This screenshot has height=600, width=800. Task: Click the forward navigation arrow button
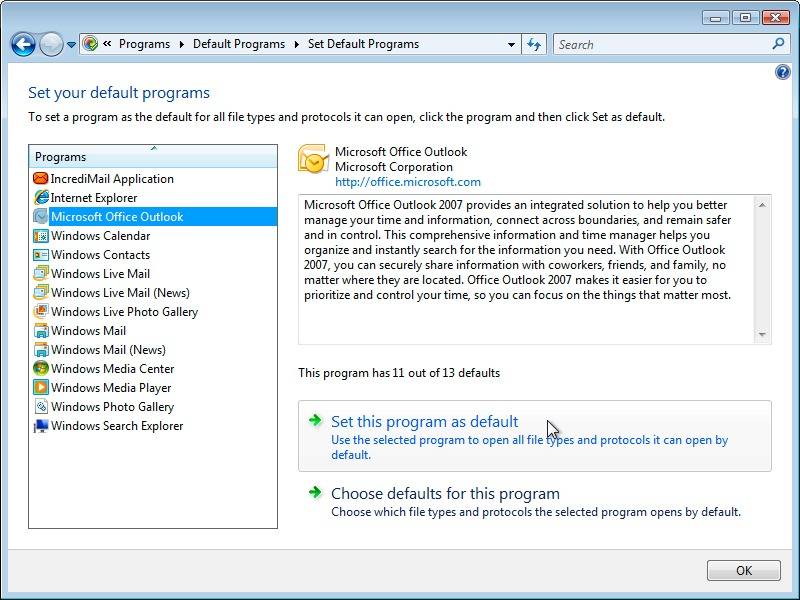coord(51,44)
